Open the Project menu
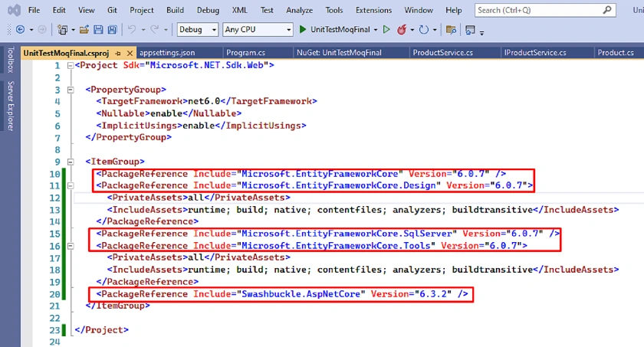644x347 pixels. coord(142,10)
